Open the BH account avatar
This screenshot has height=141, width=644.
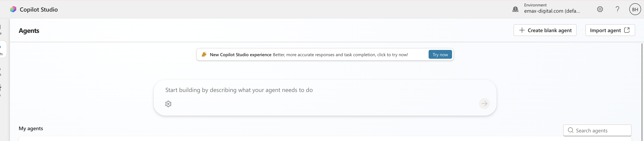(635, 9)
